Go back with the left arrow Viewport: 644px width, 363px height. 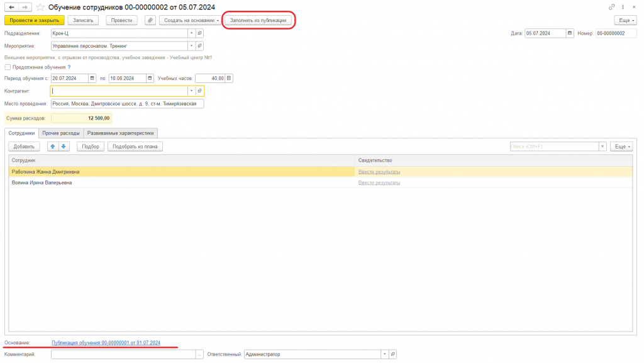(x=11, y=8)
